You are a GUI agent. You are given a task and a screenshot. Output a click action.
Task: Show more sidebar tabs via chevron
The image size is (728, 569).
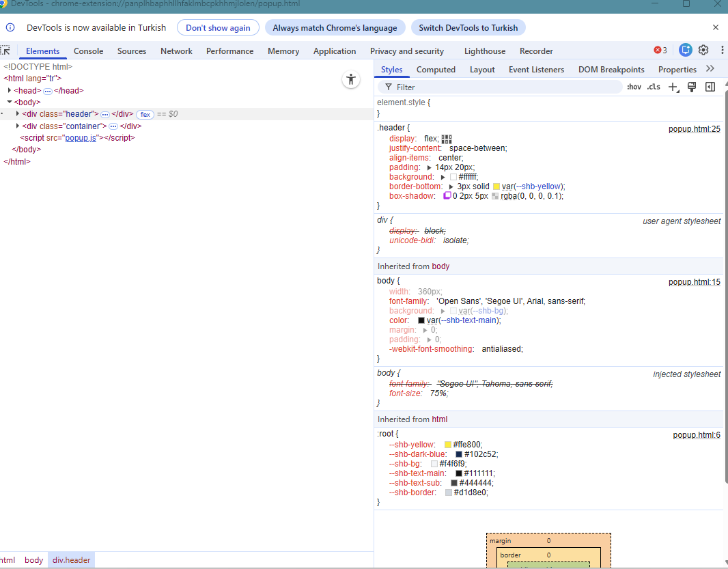coord(710,69)
